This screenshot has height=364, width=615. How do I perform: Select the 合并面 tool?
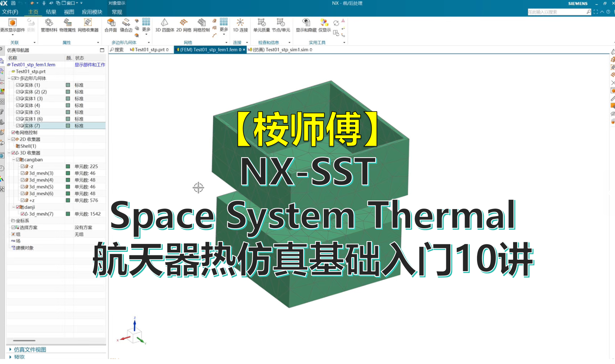[111, 25]
